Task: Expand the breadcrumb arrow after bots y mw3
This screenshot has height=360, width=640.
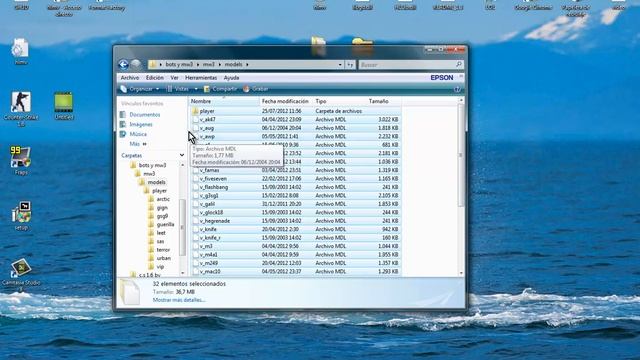Action: pos(198,64)
